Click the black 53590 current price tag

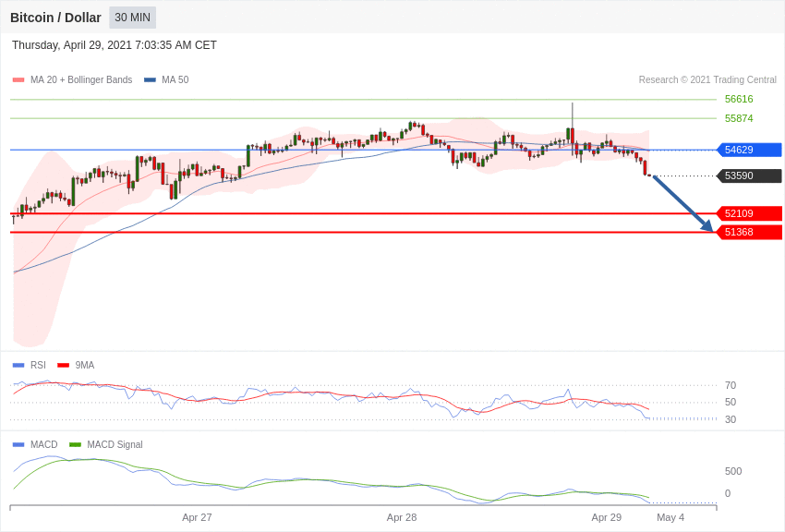750,175
